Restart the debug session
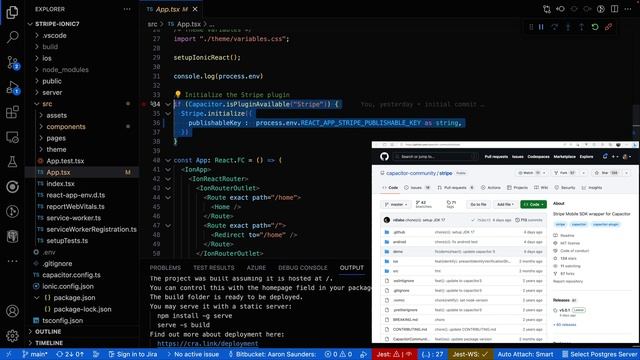The image size is (640, 360). tap(595, 27)
